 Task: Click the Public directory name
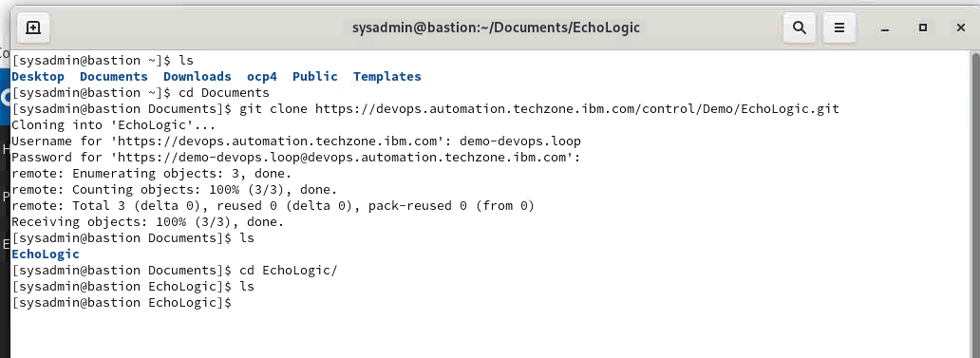click(315, 76)
